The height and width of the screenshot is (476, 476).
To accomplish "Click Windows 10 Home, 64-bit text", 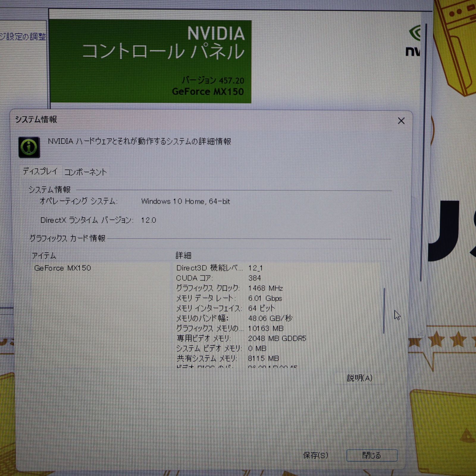I will point(186,201).
